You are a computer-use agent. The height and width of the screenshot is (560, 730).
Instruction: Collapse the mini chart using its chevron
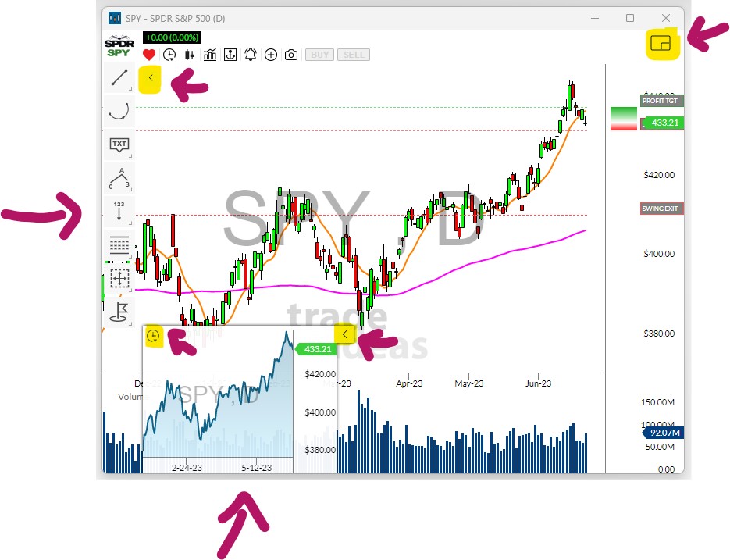coord(345,334)
